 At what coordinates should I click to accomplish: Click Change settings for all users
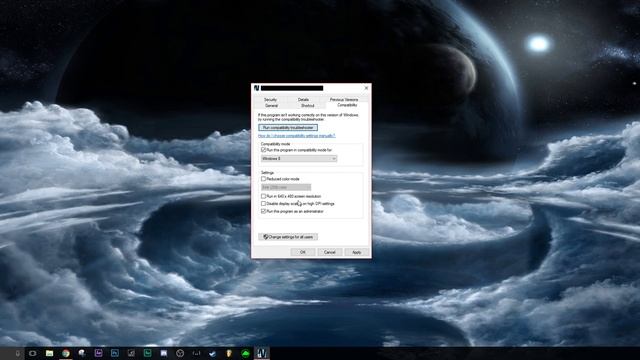point(288,237)
